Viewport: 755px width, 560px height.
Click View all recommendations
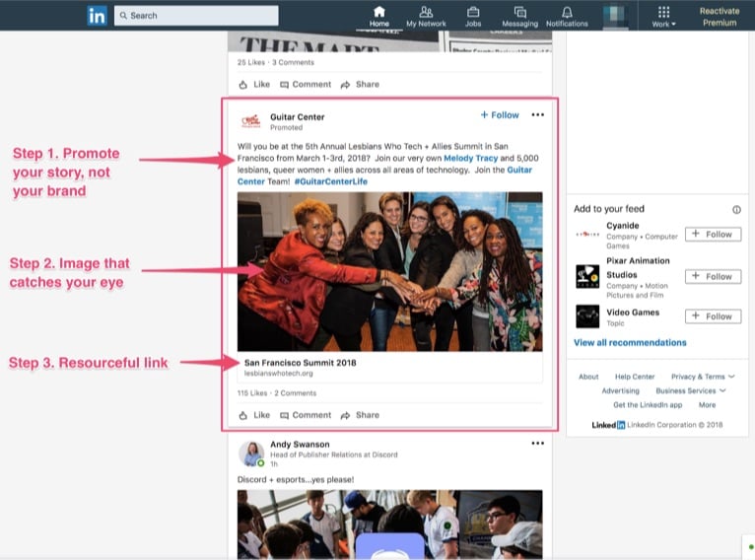(630, 342)
